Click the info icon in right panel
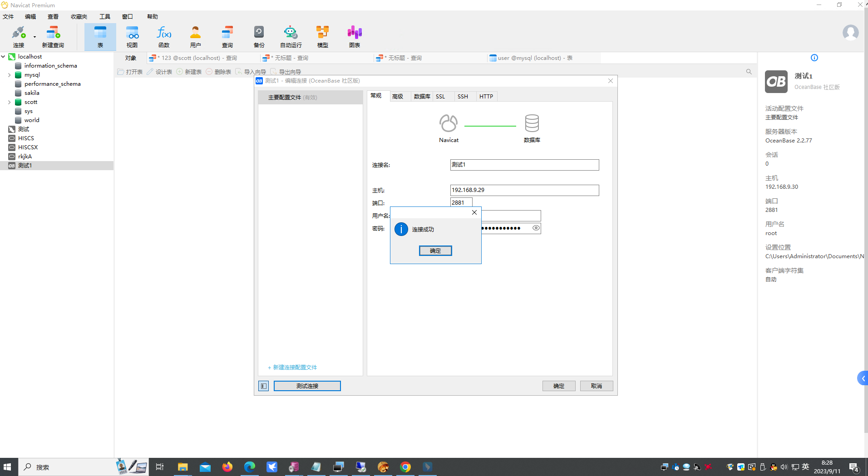Screen dimensions: 868x476 coord(814,58)
